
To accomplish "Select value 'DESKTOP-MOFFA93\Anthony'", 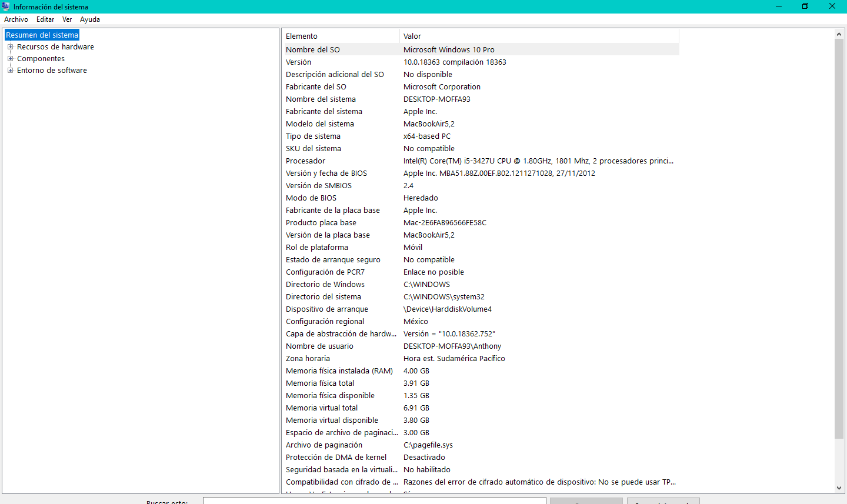I will point(452,346).
